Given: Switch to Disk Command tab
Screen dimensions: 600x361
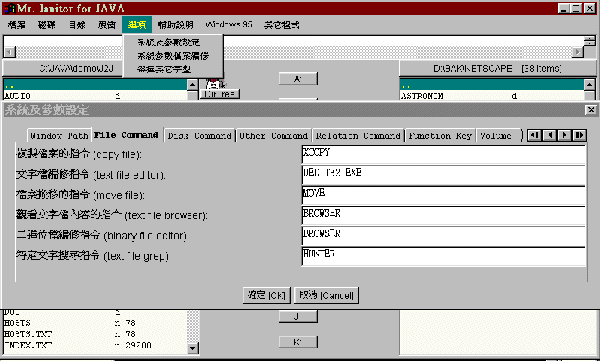Looking at the screenshot, I should [199, 136].
